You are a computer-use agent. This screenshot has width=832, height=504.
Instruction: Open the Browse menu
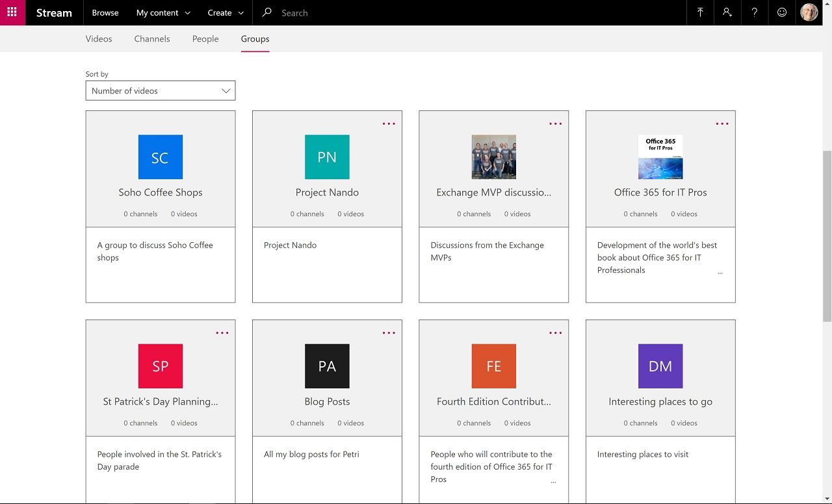point(105,13)
